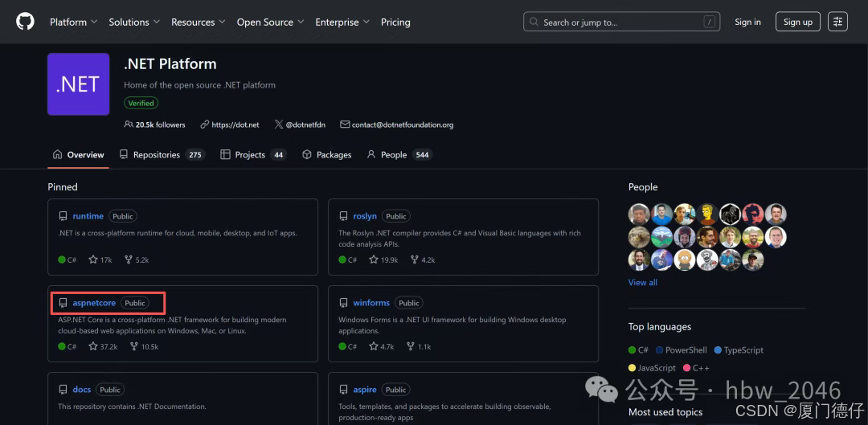Click the first avatar in People grid

click(x=639, y=215)
